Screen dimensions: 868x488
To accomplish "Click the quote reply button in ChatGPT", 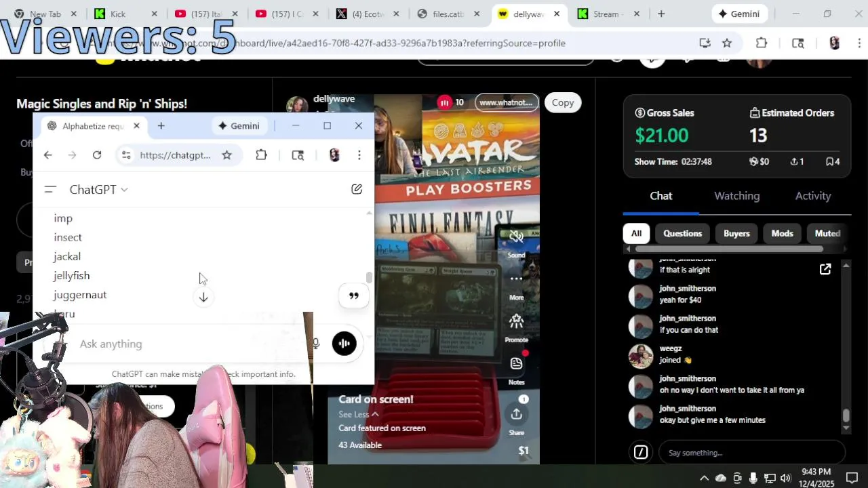I will point(353,296).
